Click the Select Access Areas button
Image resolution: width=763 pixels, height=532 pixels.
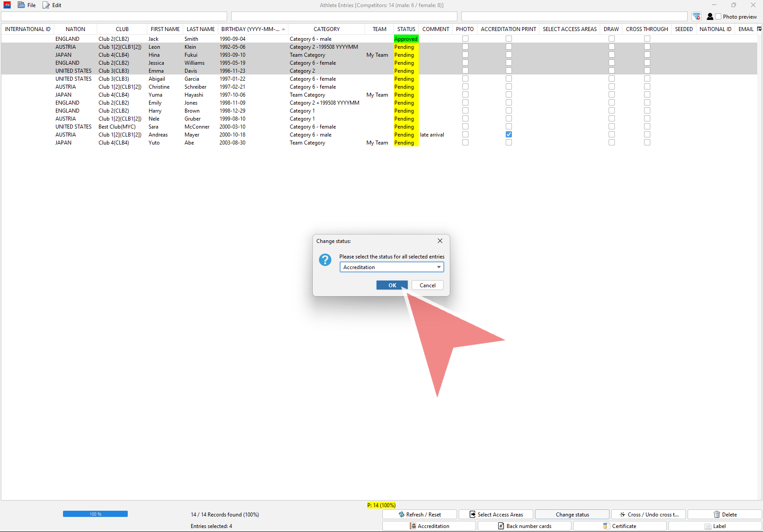496,514
